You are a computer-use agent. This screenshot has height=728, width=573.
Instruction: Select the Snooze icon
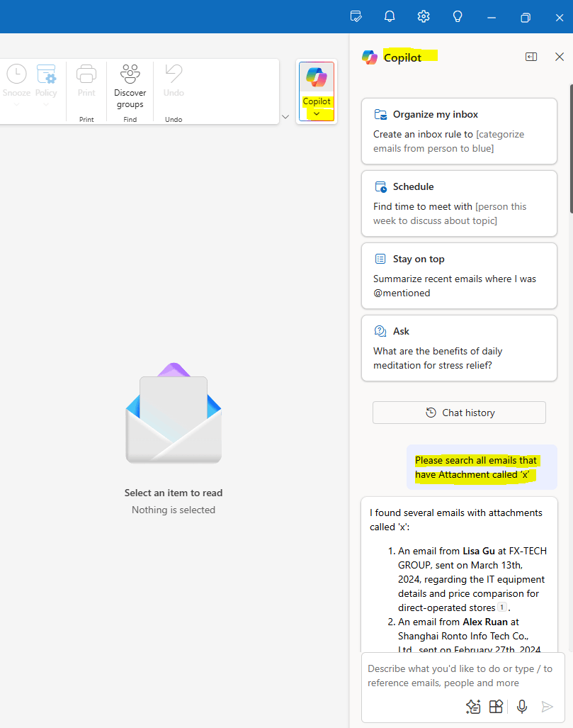(16, 73)
